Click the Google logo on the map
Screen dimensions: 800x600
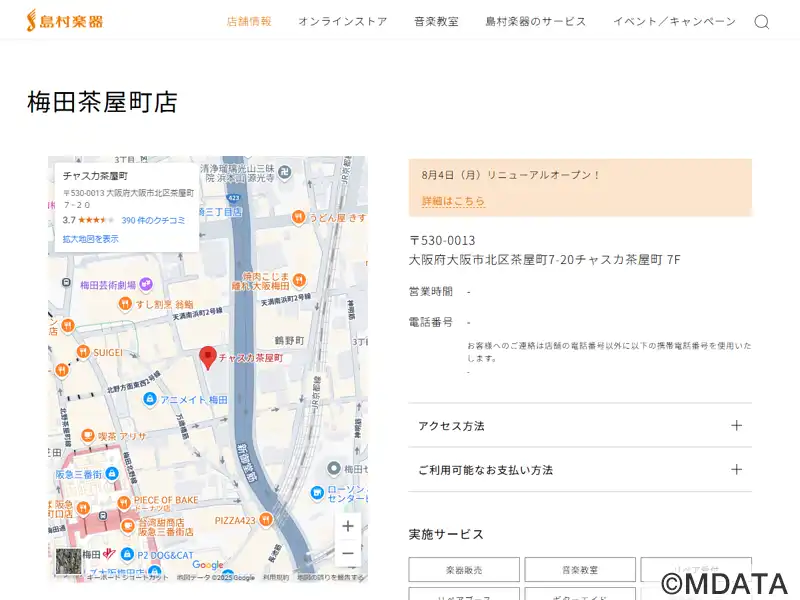click(x=208, y=565)
